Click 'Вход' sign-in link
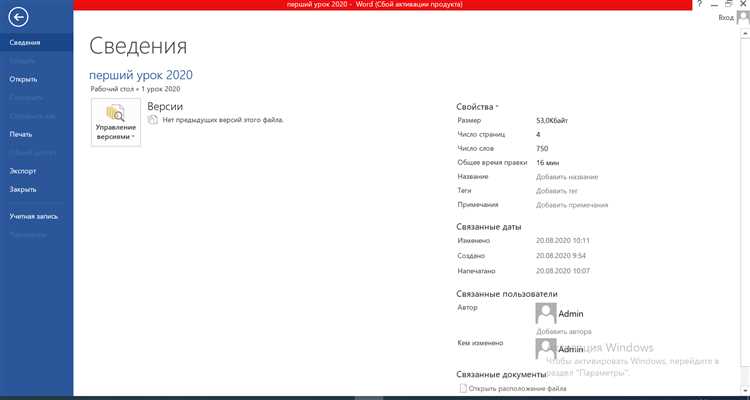Viewport: 750px width, 400px height. [726, 17]
